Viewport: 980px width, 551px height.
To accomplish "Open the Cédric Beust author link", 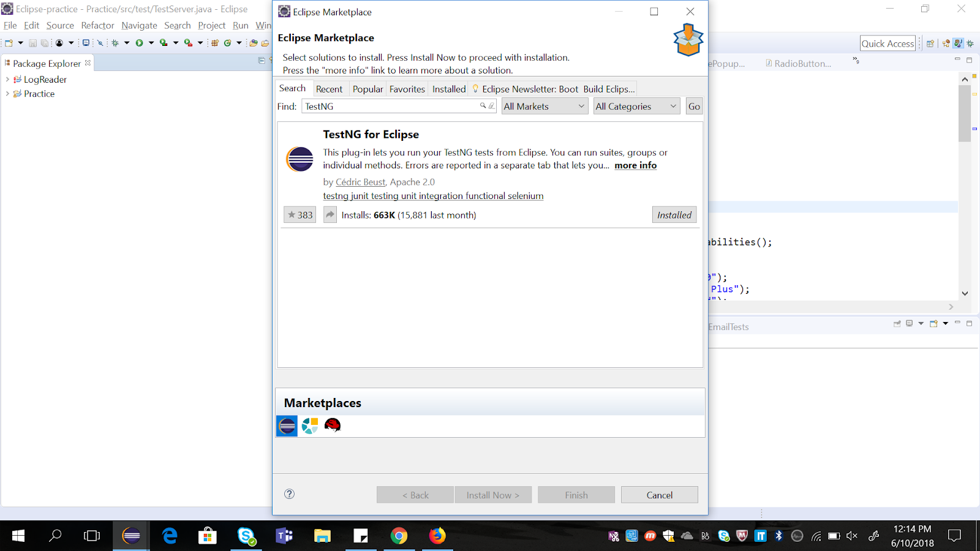I will (x=361, y=182).
